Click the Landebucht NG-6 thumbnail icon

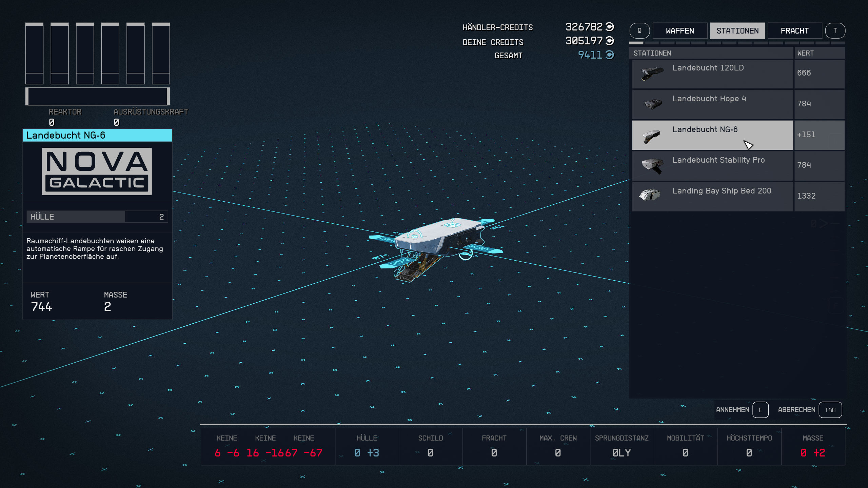[x=651, y=136]
